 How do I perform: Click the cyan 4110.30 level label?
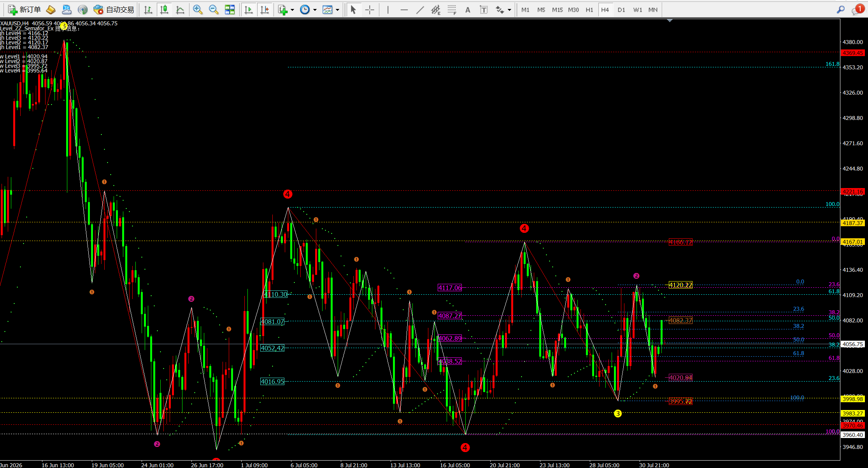[x=275, y=294]
